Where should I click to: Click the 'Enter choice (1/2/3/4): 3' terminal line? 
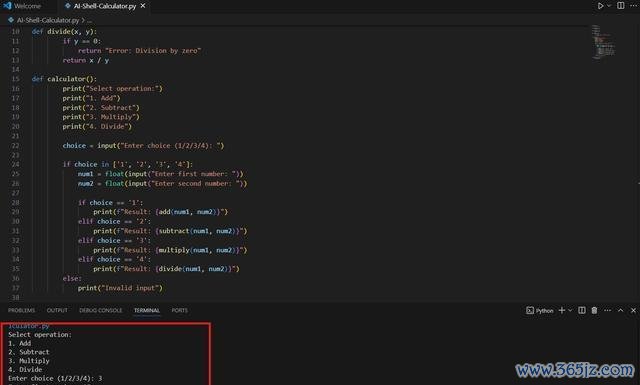pyautogui.click(x=55, y=378)
